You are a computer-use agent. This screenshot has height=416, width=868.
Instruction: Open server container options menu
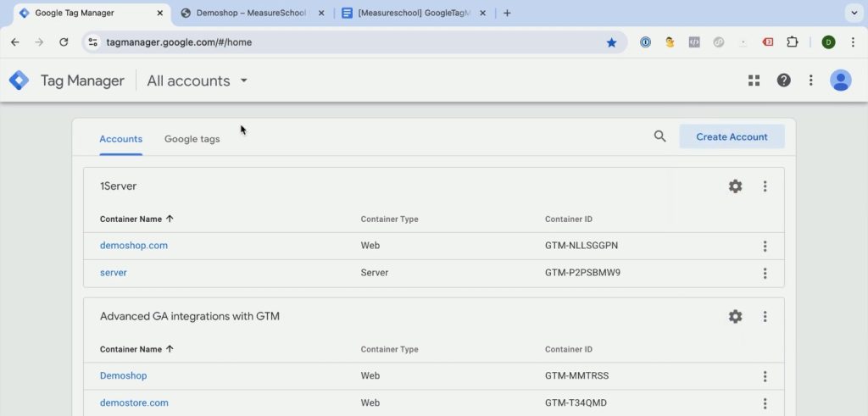click(x=765, y=273)
